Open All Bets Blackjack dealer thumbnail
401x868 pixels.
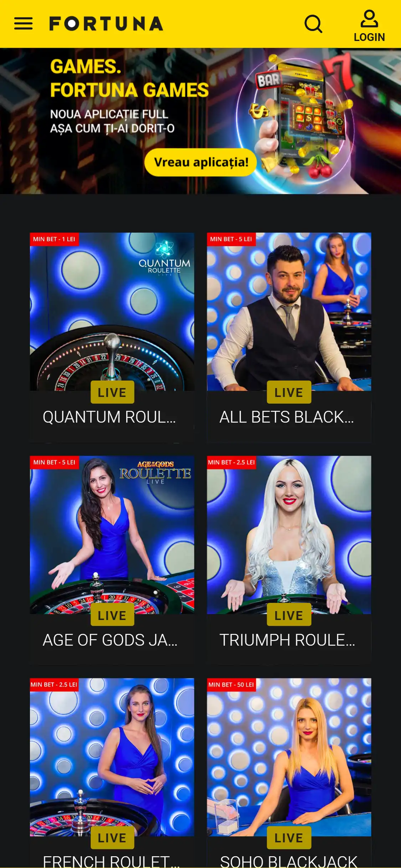pos(289,312)
